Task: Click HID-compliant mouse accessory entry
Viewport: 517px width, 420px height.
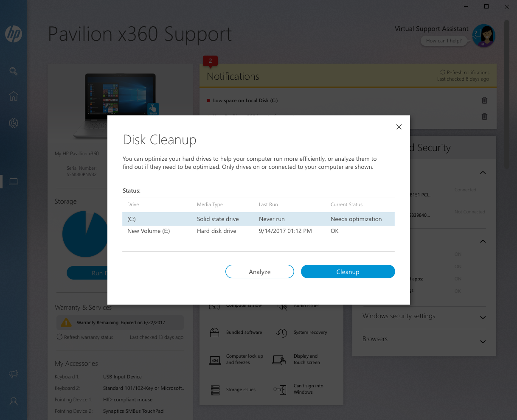Action: pos(128,400)
